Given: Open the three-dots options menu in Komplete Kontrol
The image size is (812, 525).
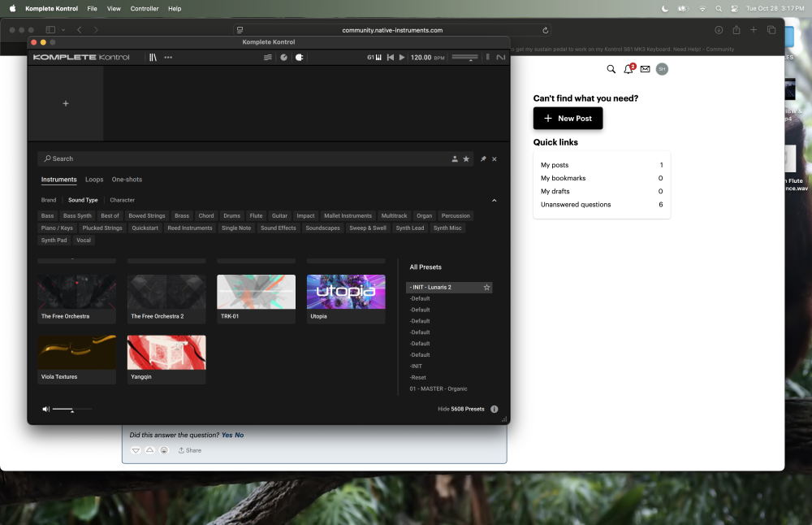Looking at the screenshot, I should click(168, 58).
